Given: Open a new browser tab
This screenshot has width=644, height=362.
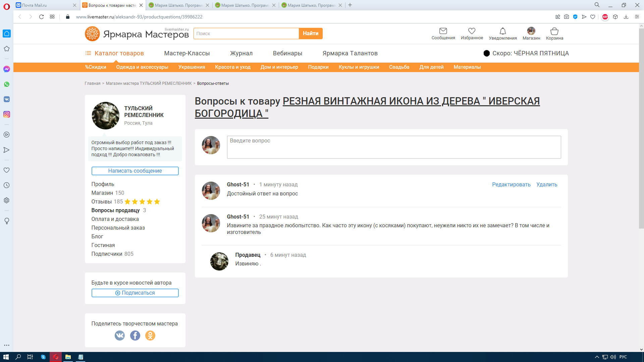Looking at the screenshot, I should [x=350, y=5].
